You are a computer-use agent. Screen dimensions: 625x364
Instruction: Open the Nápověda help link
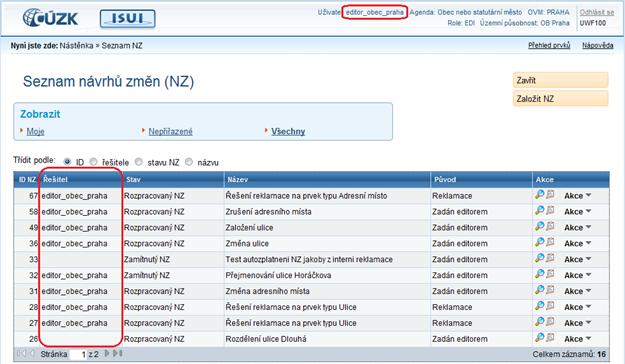tap(597, 45)
